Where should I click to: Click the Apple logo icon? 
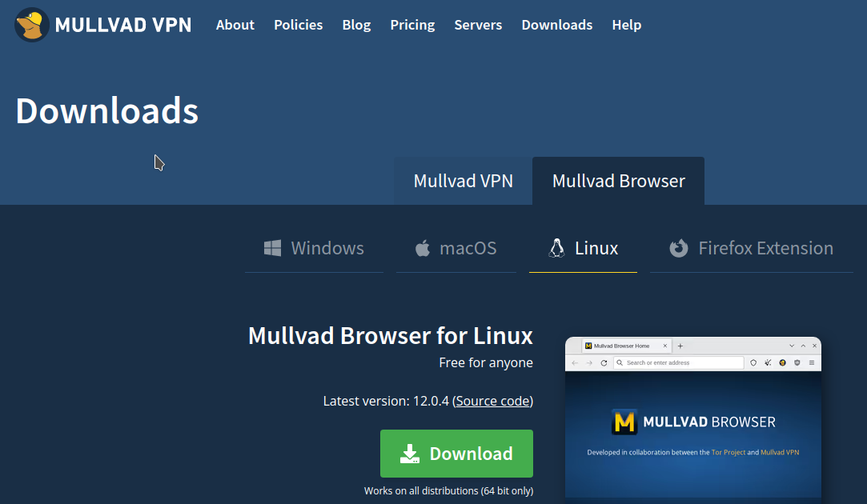pyautogui.click(x=423, y=248)
